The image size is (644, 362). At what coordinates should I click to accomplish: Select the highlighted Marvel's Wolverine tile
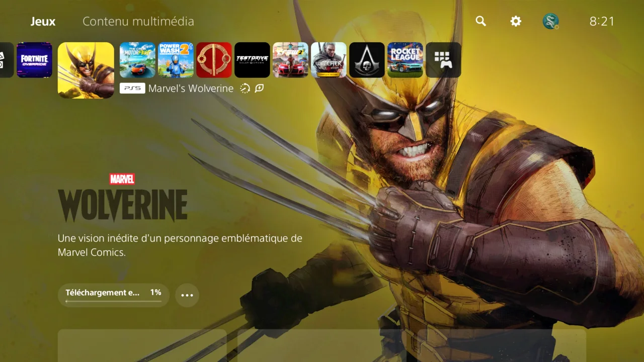pyautogui.click(x=86, y=70)
